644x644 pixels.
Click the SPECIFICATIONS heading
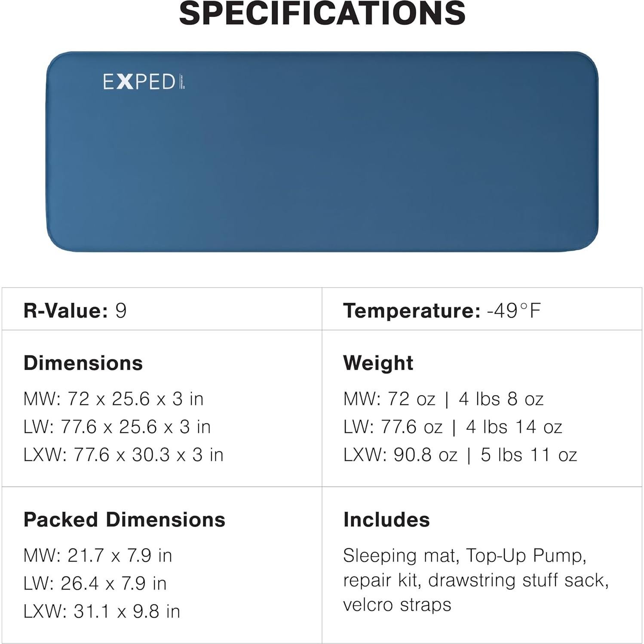pyautogui.click(x=322, y=13)
